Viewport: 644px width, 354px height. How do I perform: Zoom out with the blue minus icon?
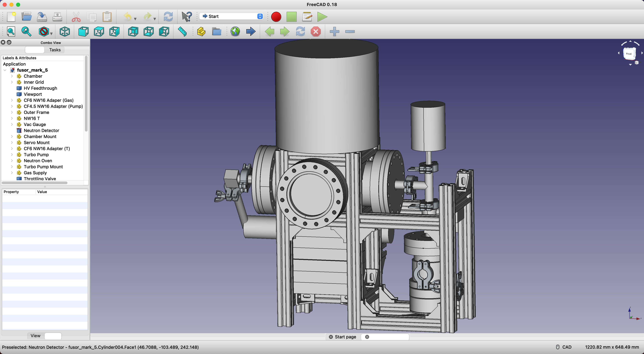[350, 32]
